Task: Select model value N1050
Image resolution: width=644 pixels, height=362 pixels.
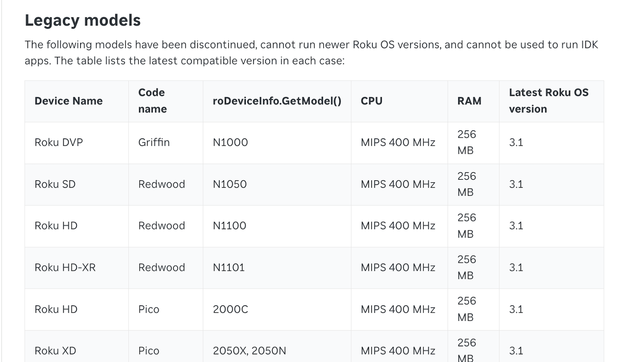Action: [x=230, y=184]
